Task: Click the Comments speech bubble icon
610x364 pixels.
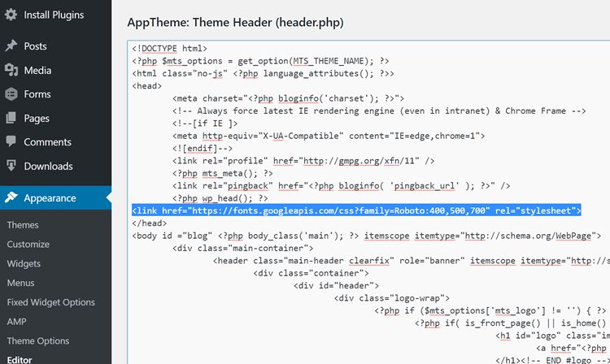Action: click(11, 142)
